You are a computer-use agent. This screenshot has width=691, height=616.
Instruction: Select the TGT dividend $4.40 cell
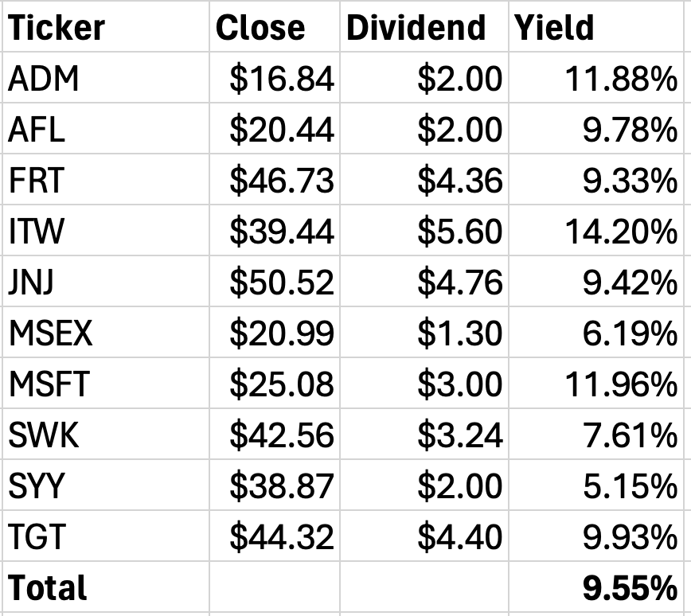coord(424,536)
